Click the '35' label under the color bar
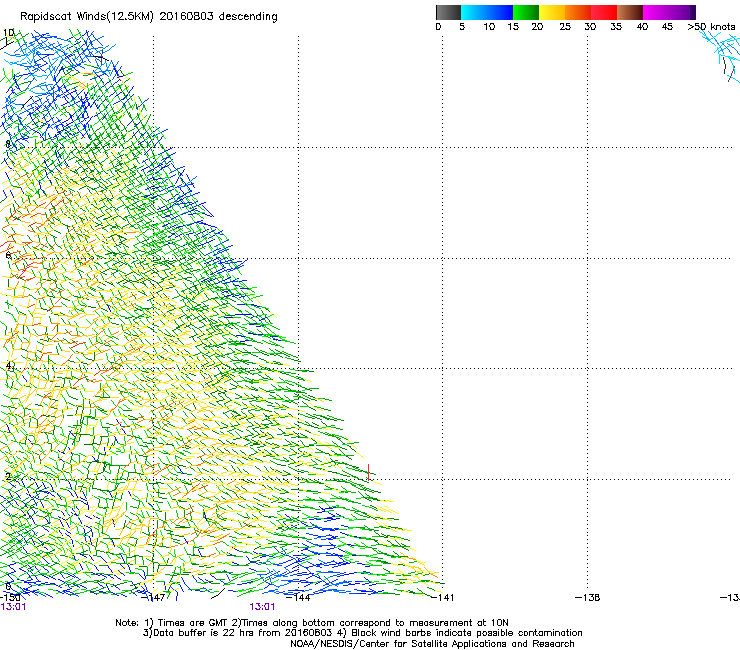 point(616,27)
